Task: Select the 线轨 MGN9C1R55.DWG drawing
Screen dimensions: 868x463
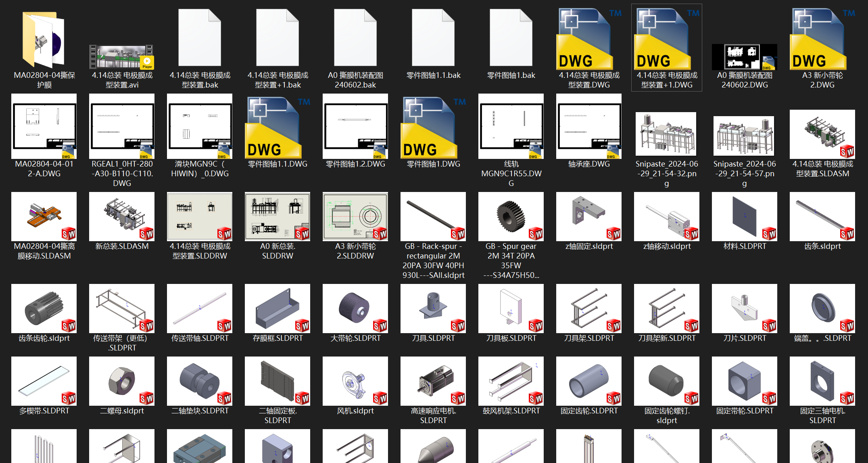Action: click(511, 127)
